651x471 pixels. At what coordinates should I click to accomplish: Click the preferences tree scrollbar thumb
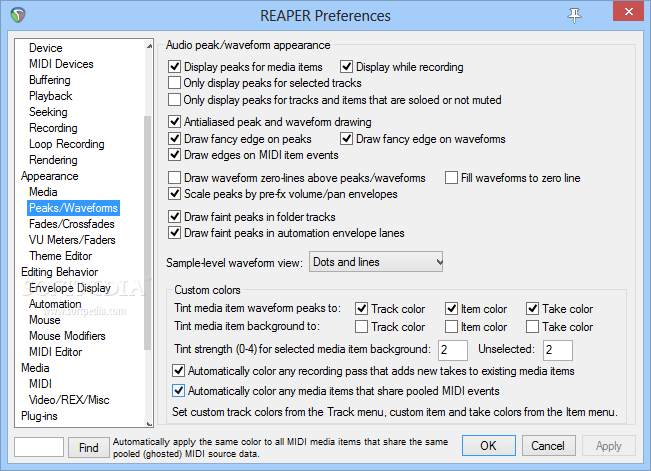point(147,233)
